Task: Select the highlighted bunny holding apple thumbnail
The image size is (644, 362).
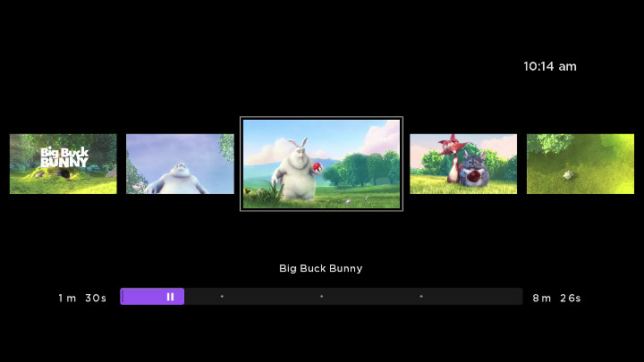Action: (x=321, y=164)
